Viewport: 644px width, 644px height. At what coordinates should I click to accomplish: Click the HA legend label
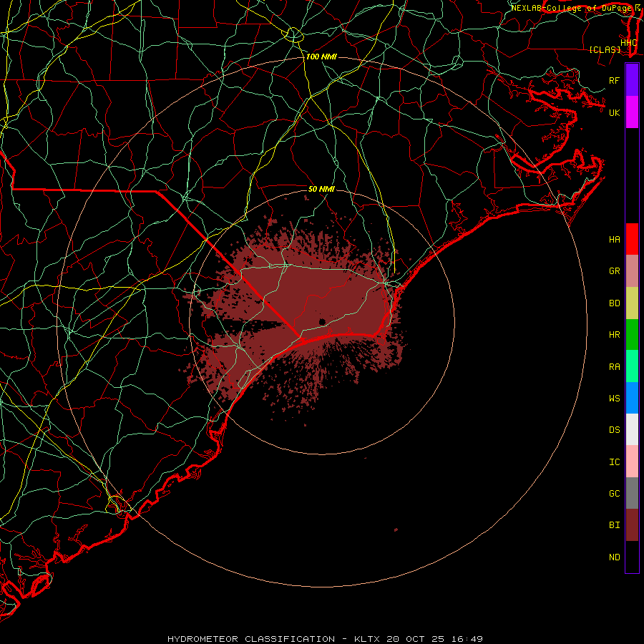(x=614, y=239)
